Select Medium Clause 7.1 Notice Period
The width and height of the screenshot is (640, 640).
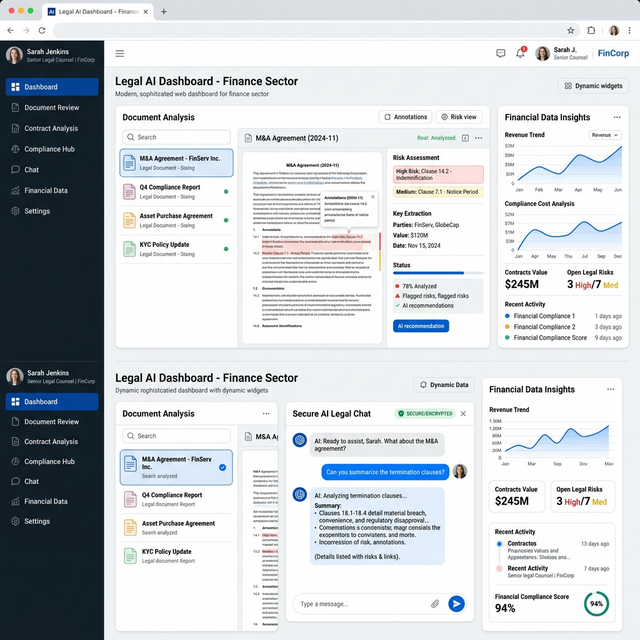[x=438, y=192]
